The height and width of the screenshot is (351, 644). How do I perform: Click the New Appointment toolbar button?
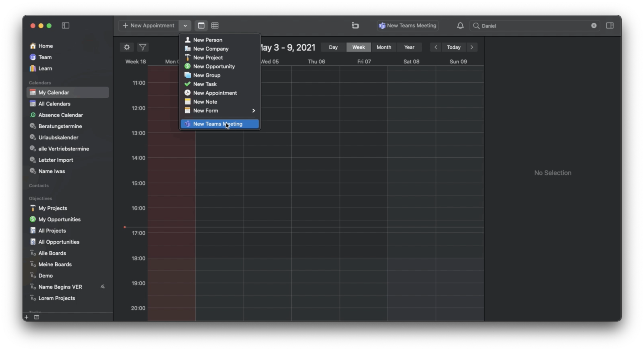(148, 26)
